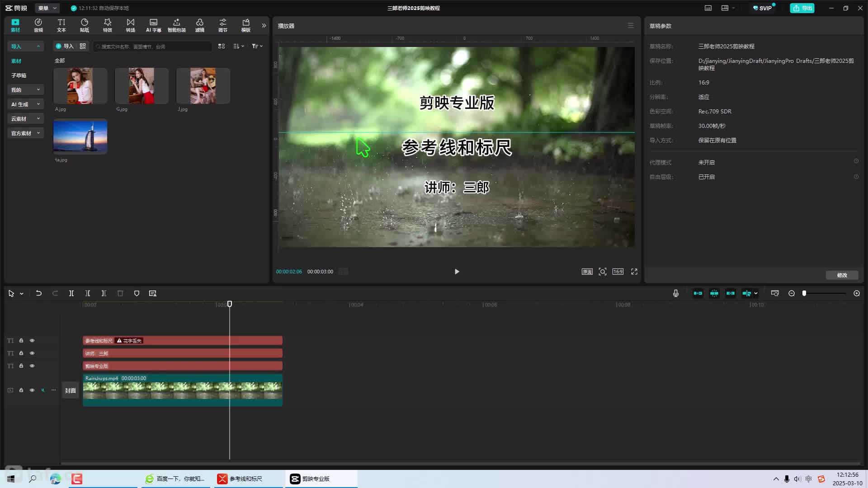
Task: Lock the 讲师：三郎 text track
Action: pyautogui.click(x=21, y=353)
